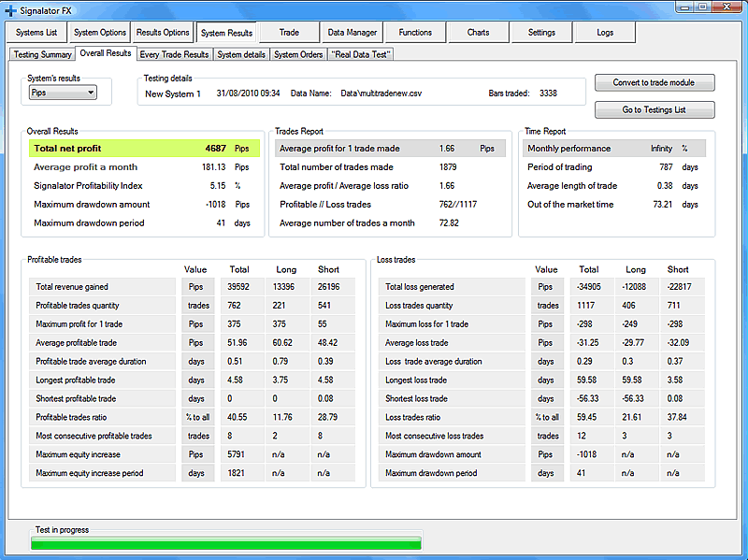Switch to the Systems List tab
748x560 pixels.
pyautogui.click(x=37, y=33)
